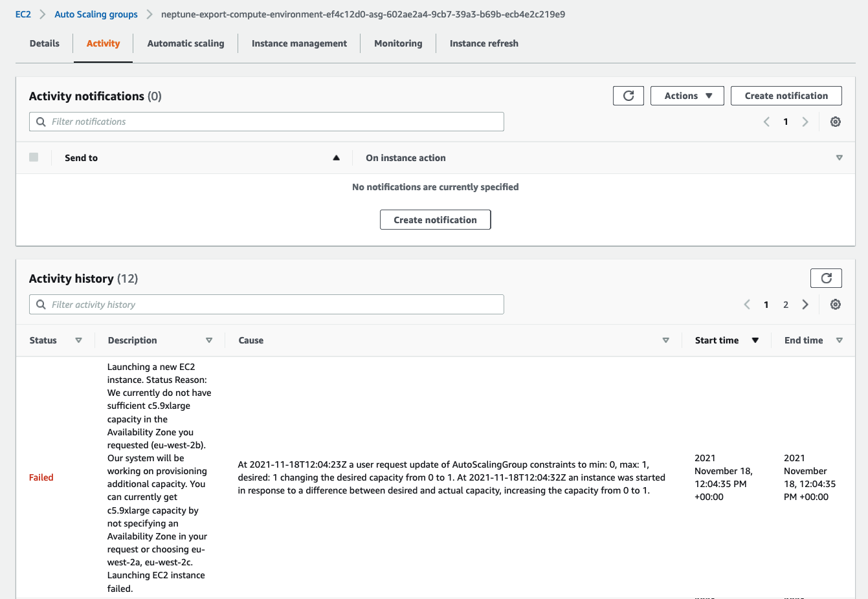Switch to the Monitoring tab
The width and height of the screenshot is (868, 599).
(x=398, y=43)
